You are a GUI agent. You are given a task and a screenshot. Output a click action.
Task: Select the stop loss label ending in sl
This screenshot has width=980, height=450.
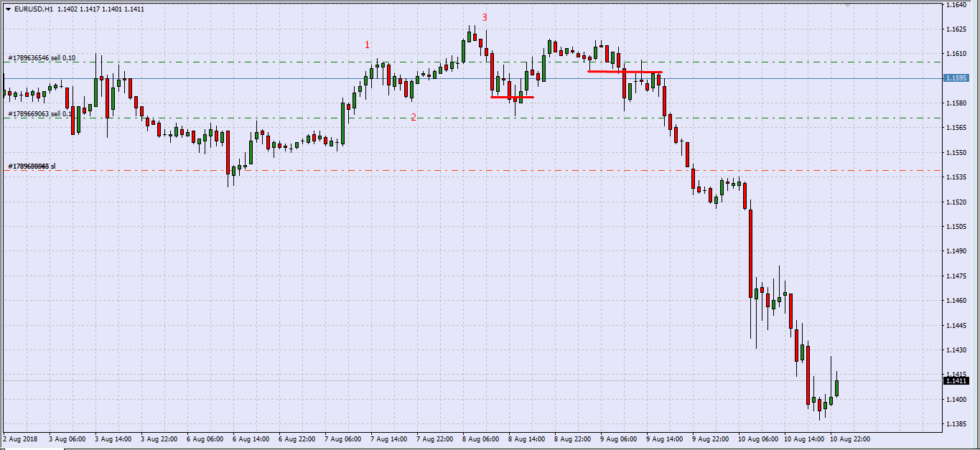pyautogui.click(x=32, y=167)
